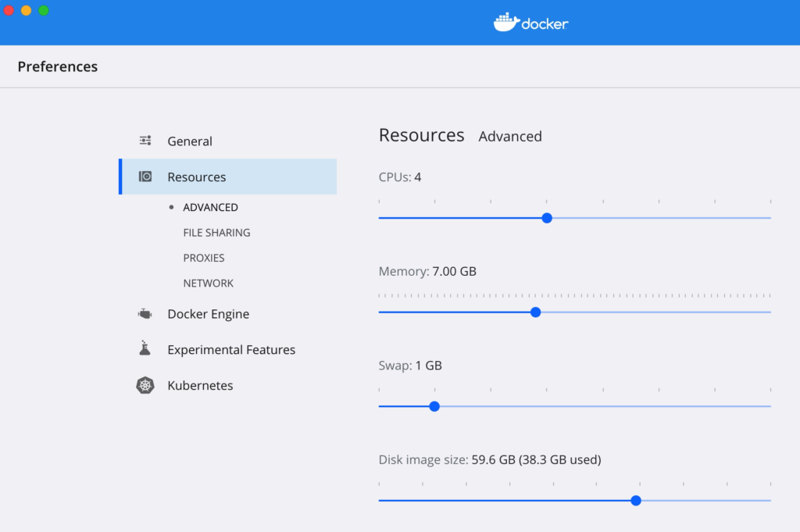Open the NETWORK sub-section
The image size is (800, 532).
click(x=208, y=283)
